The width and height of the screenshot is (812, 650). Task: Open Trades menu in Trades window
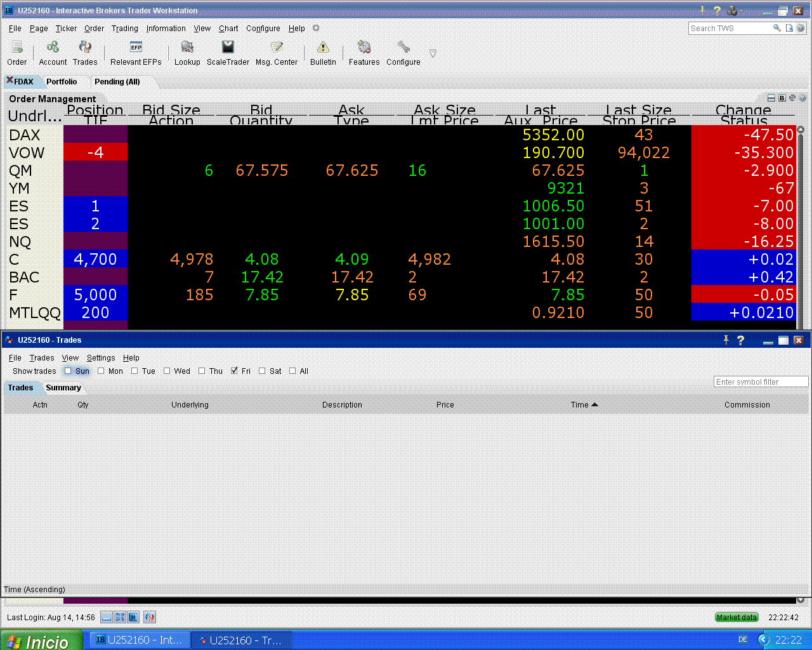[42, 358]
